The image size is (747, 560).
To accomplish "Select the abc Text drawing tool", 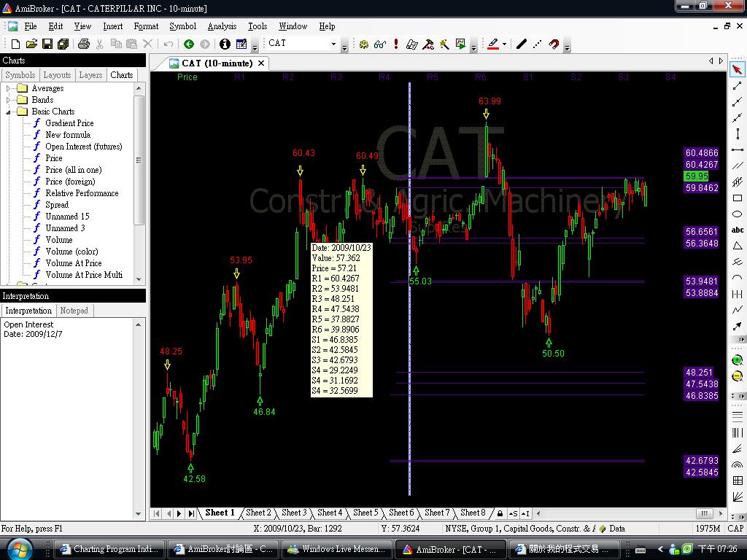I will coord(737,230).
